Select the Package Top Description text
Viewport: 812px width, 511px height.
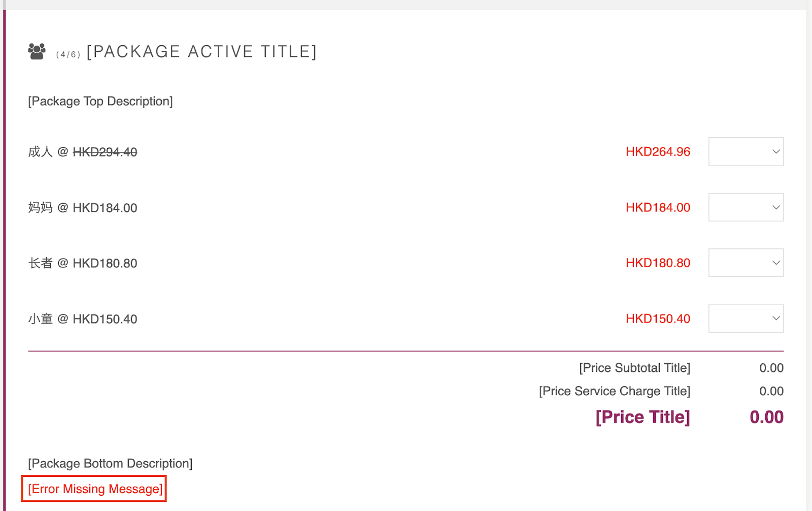(x=100, y=101)
